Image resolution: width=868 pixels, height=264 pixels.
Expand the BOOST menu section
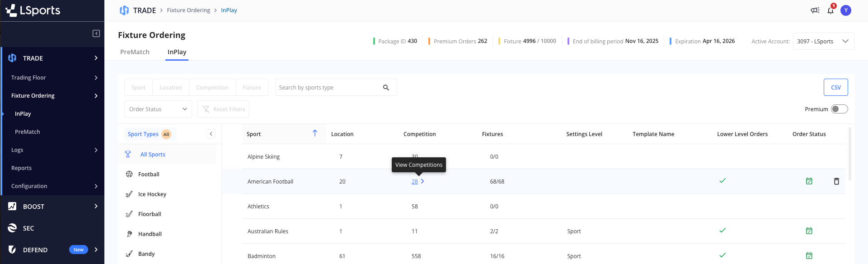coord(52,207)
